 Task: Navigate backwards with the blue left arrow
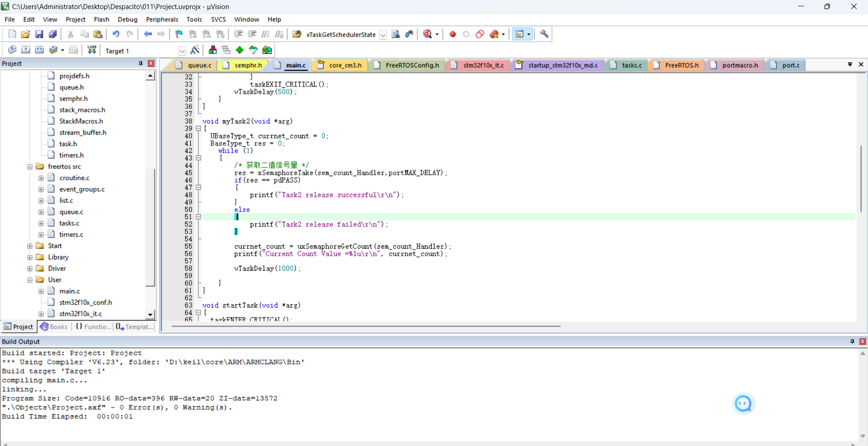point(148,34)
